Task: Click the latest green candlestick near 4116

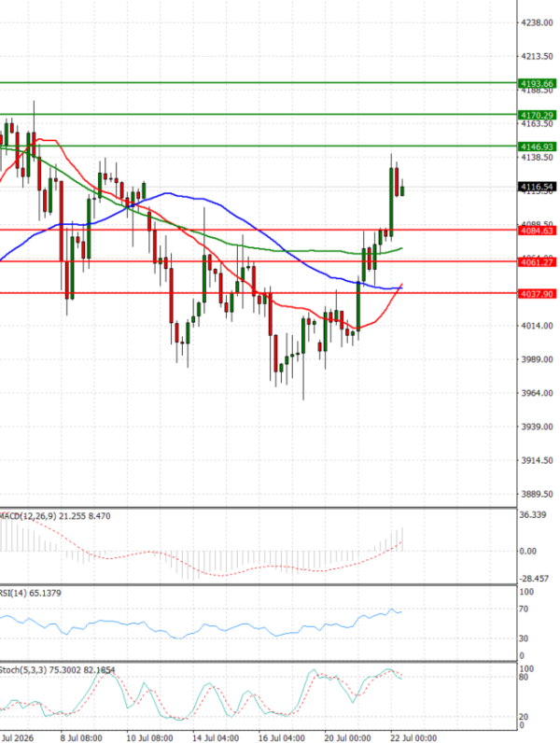Action: [402, 190]
